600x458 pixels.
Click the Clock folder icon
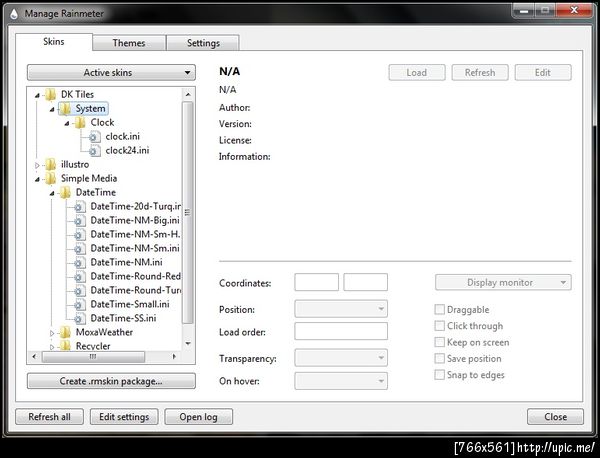point(80,122)
